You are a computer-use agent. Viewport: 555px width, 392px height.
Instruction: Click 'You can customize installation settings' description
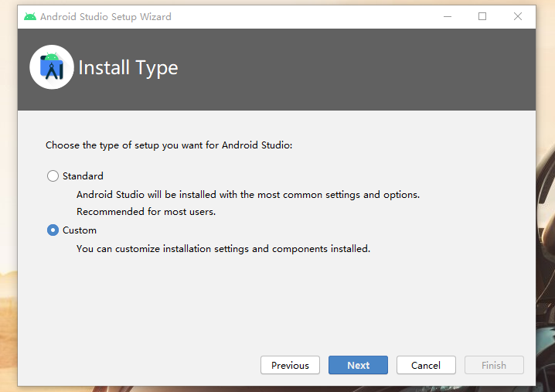click(x=223, y=249)
